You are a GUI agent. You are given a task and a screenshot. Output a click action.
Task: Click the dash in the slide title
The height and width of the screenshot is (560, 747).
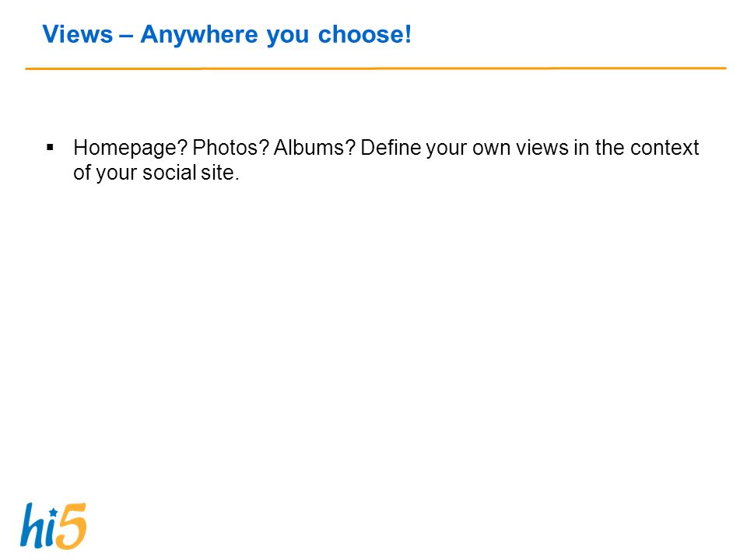tap(126, 37)
